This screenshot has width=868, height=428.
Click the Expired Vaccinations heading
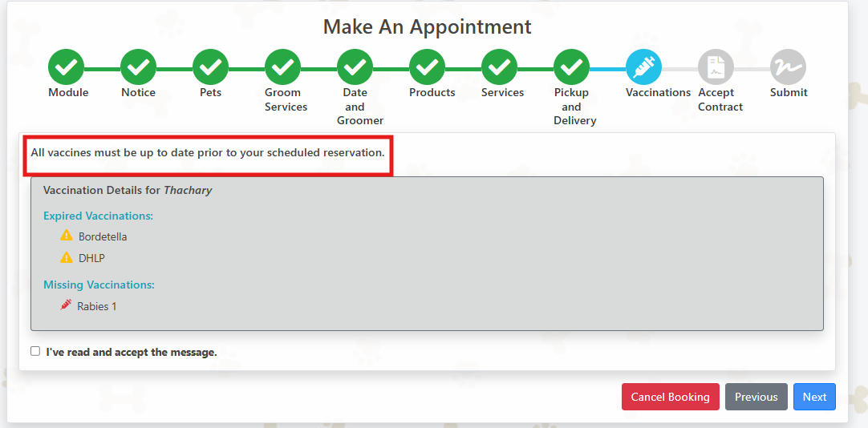(x=98, y=216)
